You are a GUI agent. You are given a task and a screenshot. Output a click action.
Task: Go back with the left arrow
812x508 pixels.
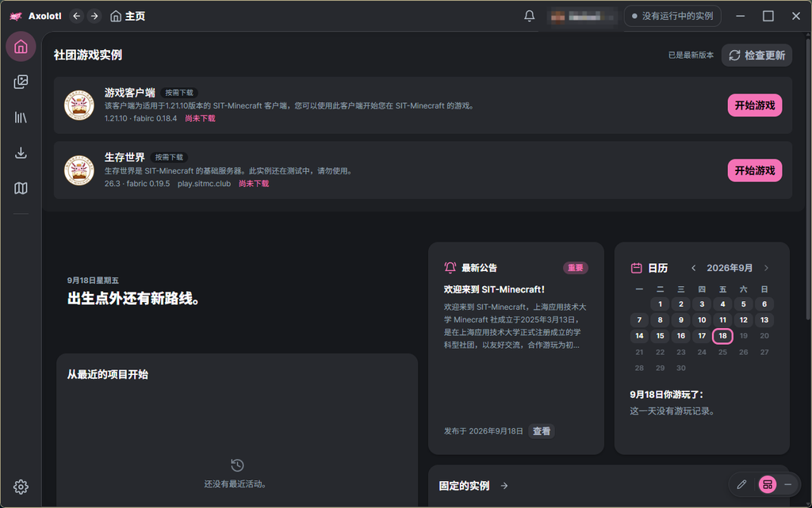(x=77, y=16)
